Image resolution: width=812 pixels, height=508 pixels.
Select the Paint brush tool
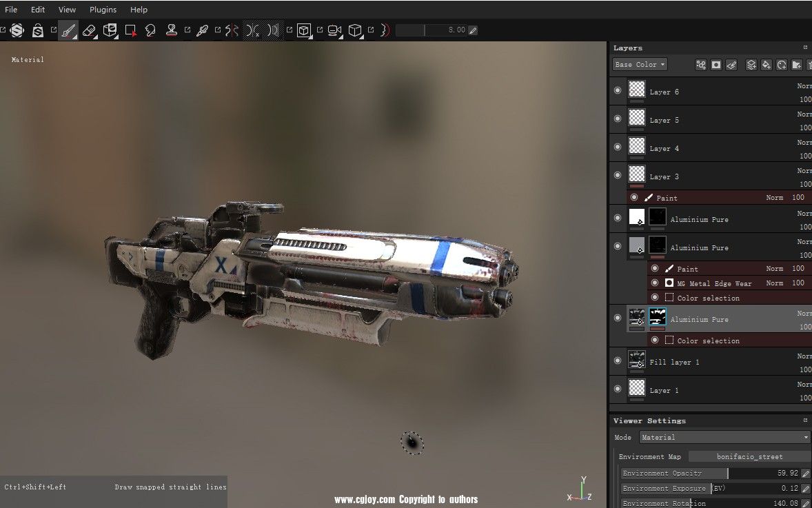[x=68, y=30]
